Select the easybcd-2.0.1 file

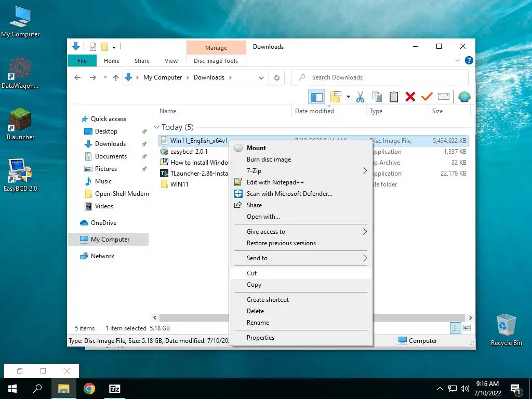pos(189,152)
